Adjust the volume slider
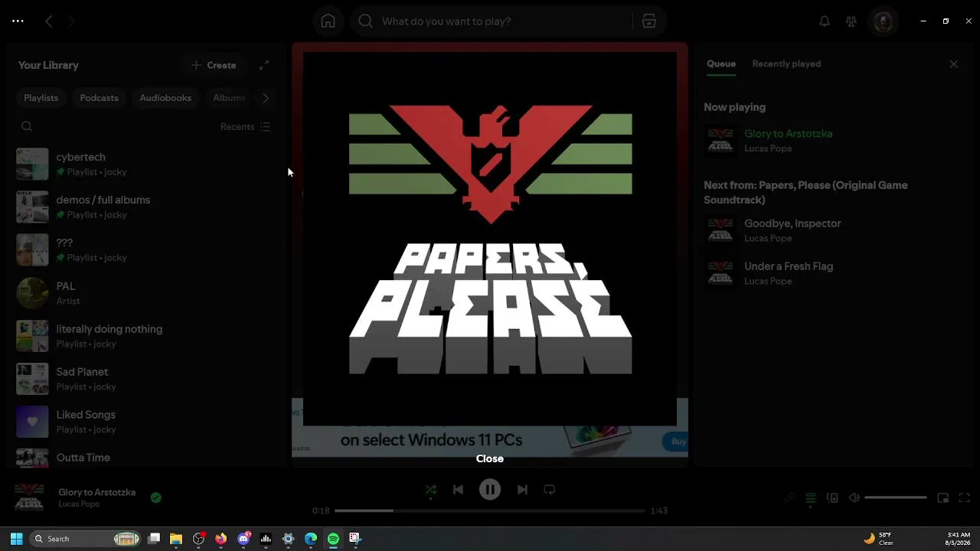Image resolution: width=980 pixels, height=551 pixels. (x=896, y=498)
